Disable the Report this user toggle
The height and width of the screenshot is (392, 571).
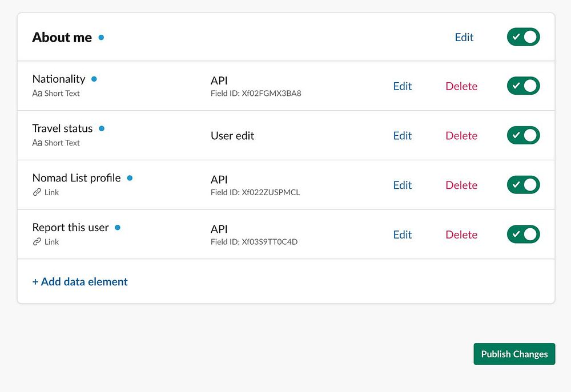[523, 235]
